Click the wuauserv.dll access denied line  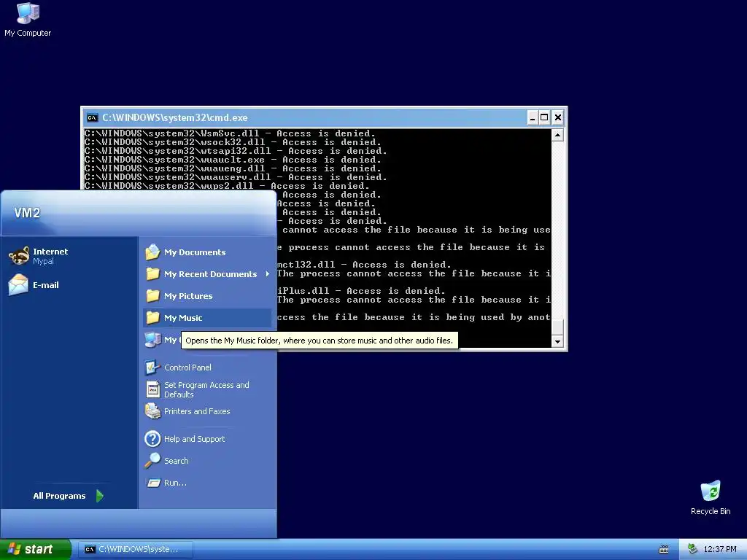click(236, 177)
